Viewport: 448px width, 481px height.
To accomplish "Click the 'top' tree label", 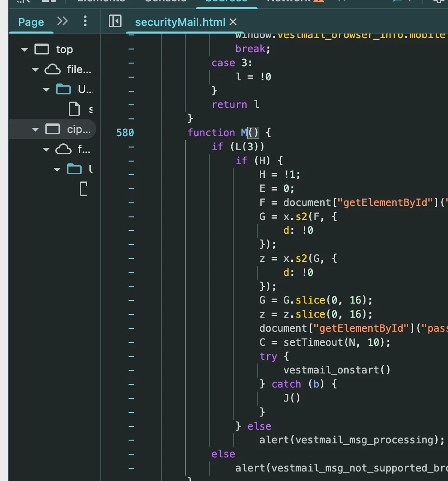I will tap(64, 49).
